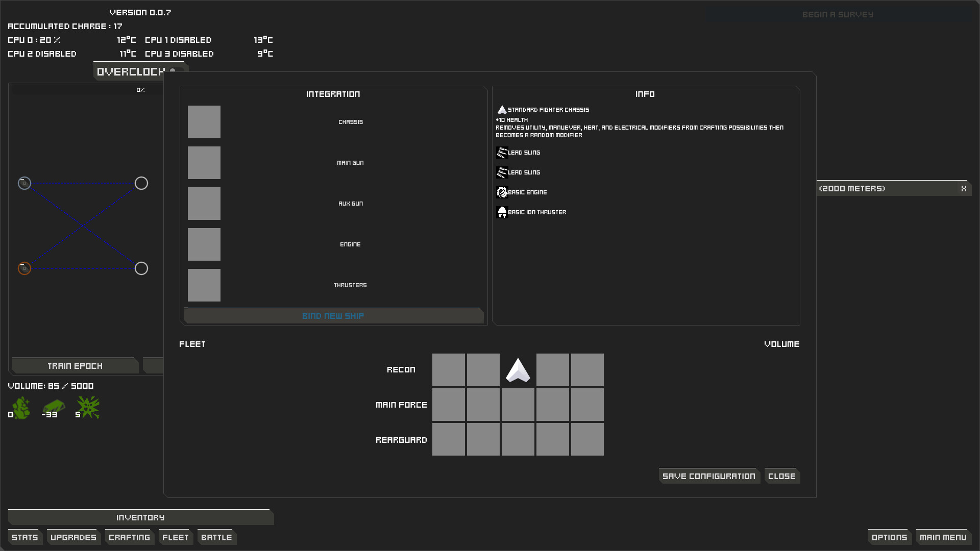Screen dimensions: 980x551
Task: Open the Crafting tab
Action: click(x=129, y=537)
